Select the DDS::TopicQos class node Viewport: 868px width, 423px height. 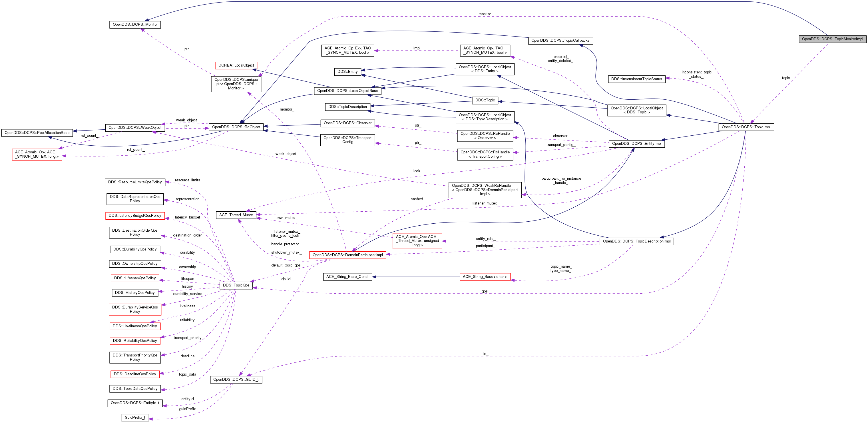click(236, 285)
